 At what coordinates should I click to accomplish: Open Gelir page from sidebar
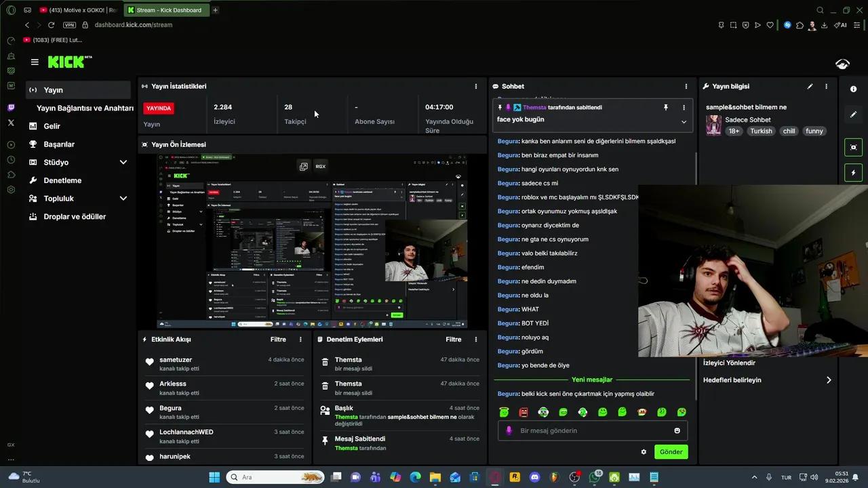(52, 126)
